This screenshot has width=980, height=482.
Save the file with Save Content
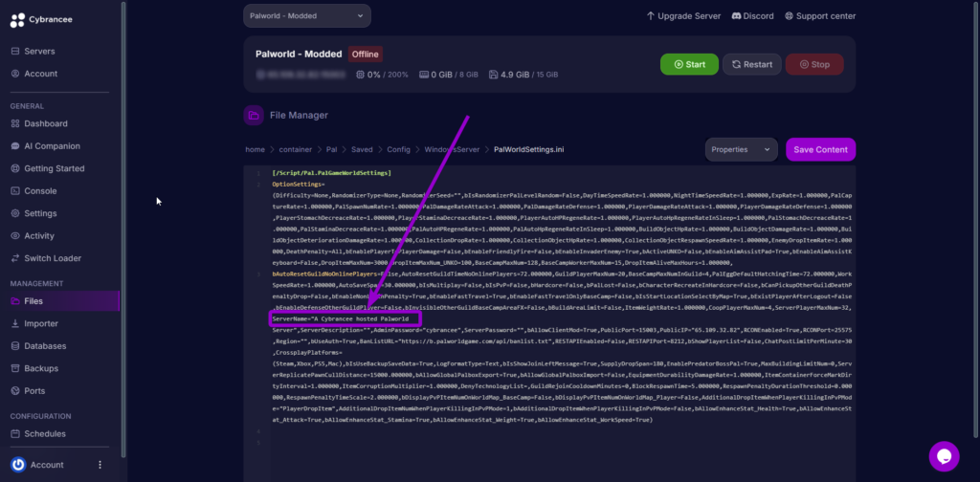tap(820, 149)
